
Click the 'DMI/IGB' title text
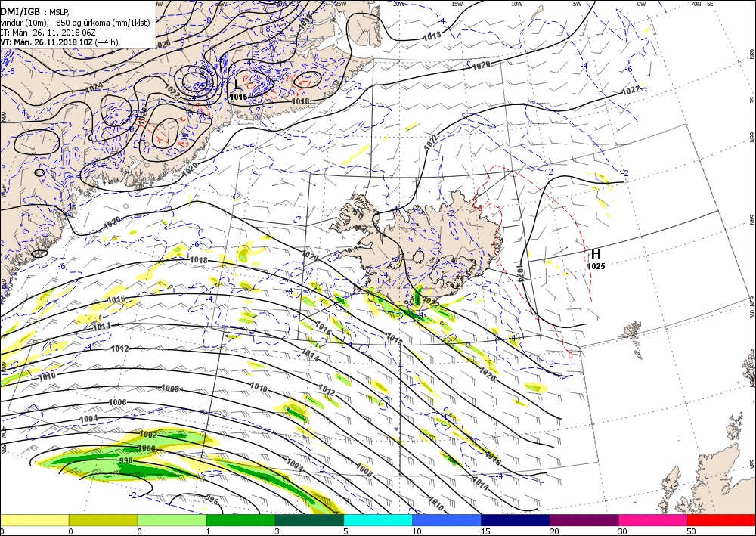[20, 12]
